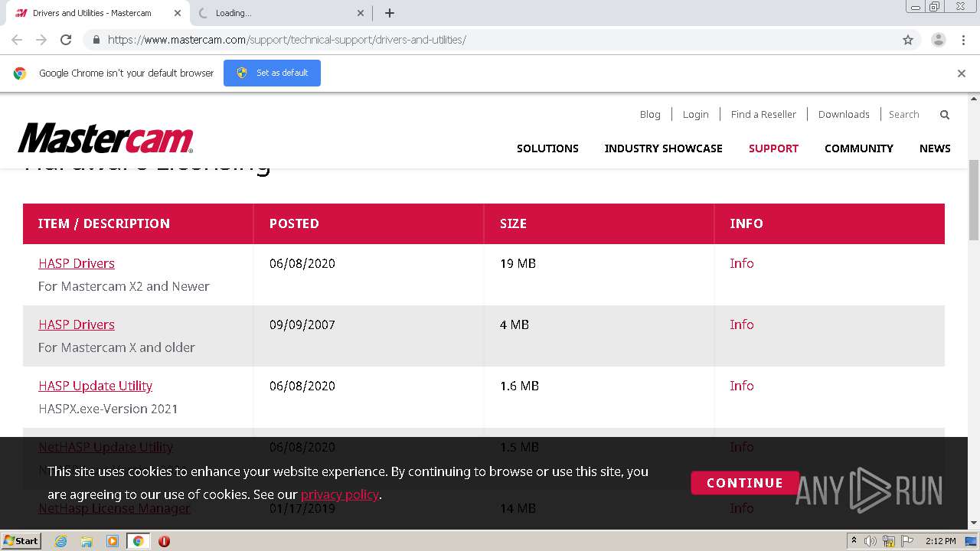
Task: Show hidden tray icons arrow
Action: click(854, 541)
